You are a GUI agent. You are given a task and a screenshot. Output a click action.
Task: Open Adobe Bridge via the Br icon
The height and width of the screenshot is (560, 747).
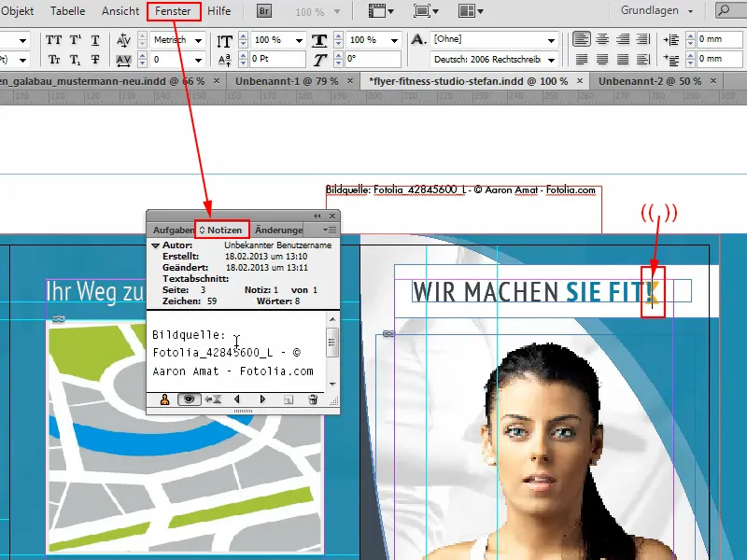(x=264, y=10)
